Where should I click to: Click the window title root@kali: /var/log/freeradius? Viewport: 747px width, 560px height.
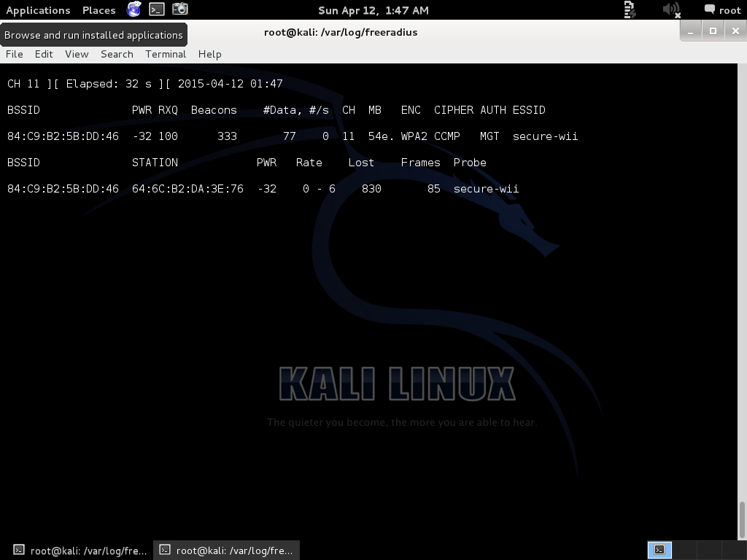[x=341, y=32]
